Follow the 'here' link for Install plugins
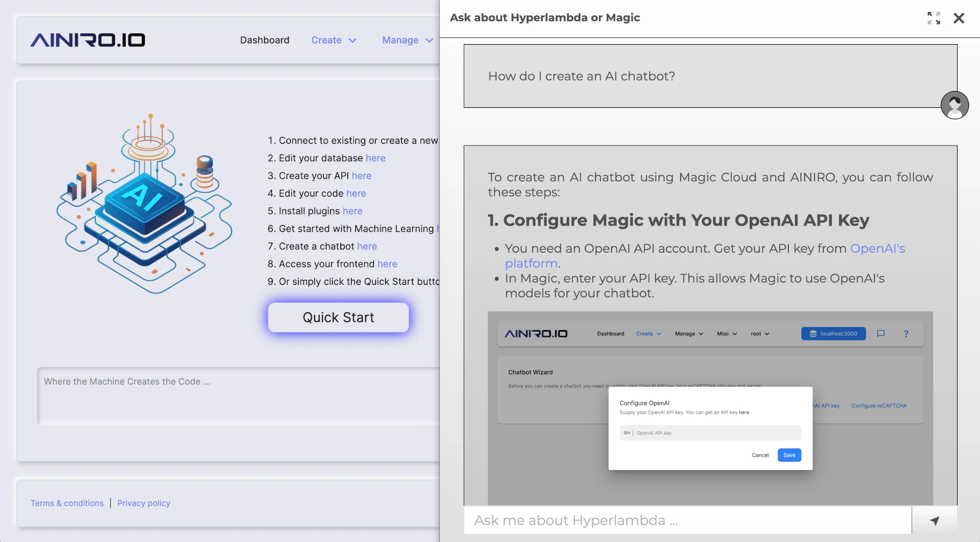The height and width of the screenshot is (542, 980). 352,211
